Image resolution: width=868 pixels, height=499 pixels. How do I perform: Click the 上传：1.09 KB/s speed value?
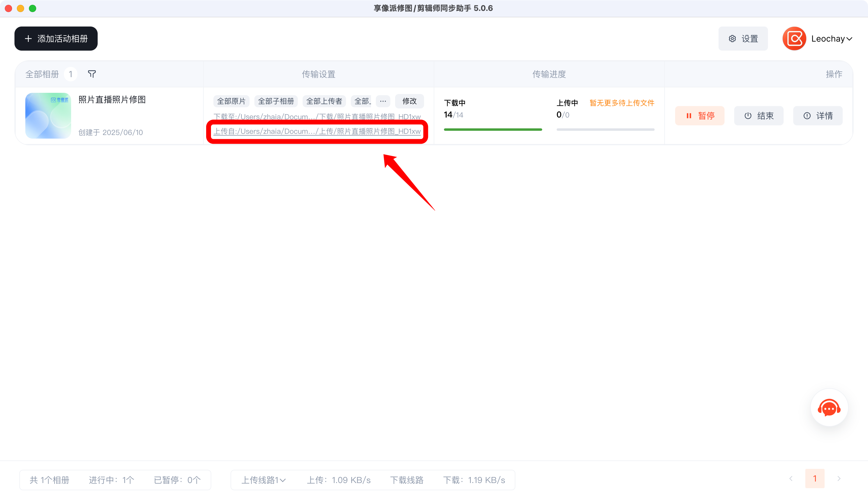pos(338,480)
